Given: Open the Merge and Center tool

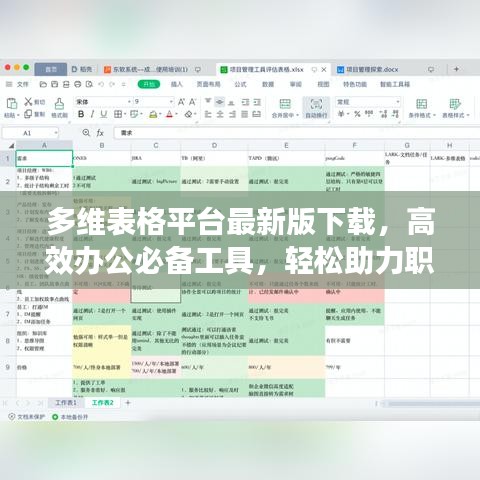Looking at the screenshot, I should coord(285,104).
